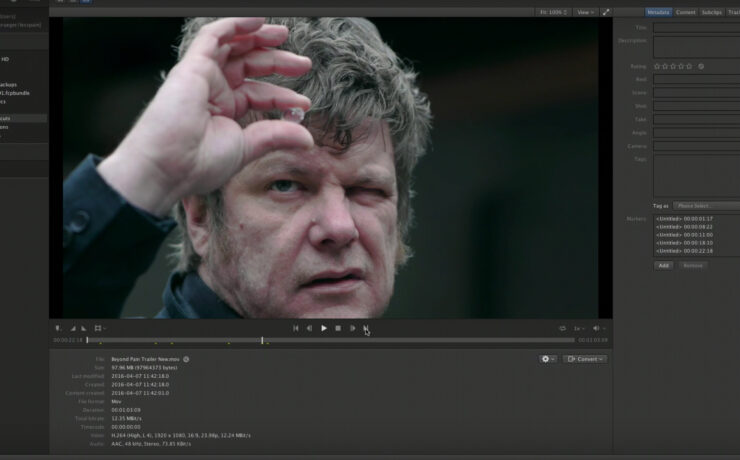Select the fcpbundle item in the sidebar
The image size is (740, 460).
coord(15,93)
